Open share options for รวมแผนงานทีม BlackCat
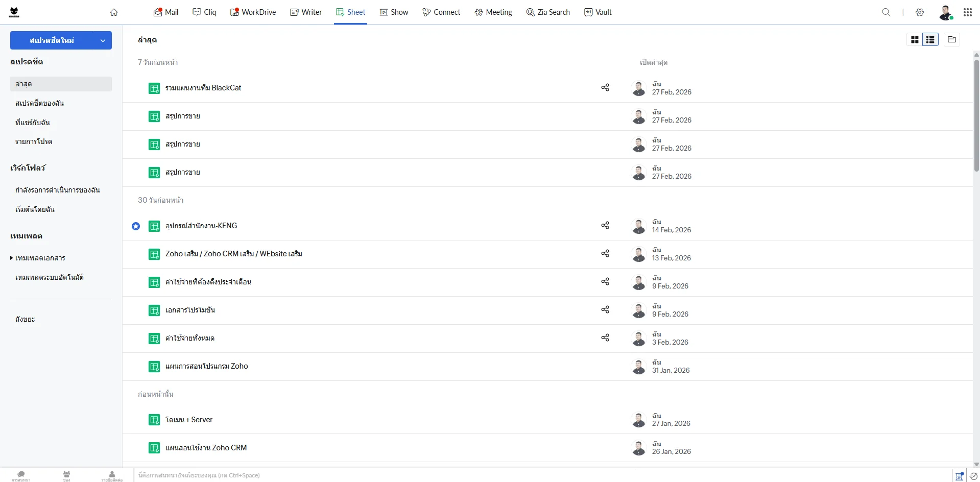The width and height of the screenshot is (980, 482). tap(605, 88)
